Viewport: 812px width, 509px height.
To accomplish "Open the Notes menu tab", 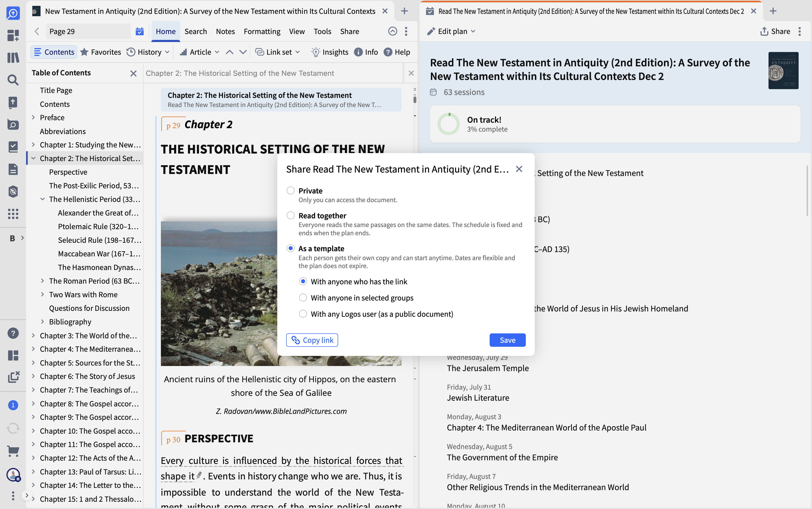I will (x=225, y=31).
